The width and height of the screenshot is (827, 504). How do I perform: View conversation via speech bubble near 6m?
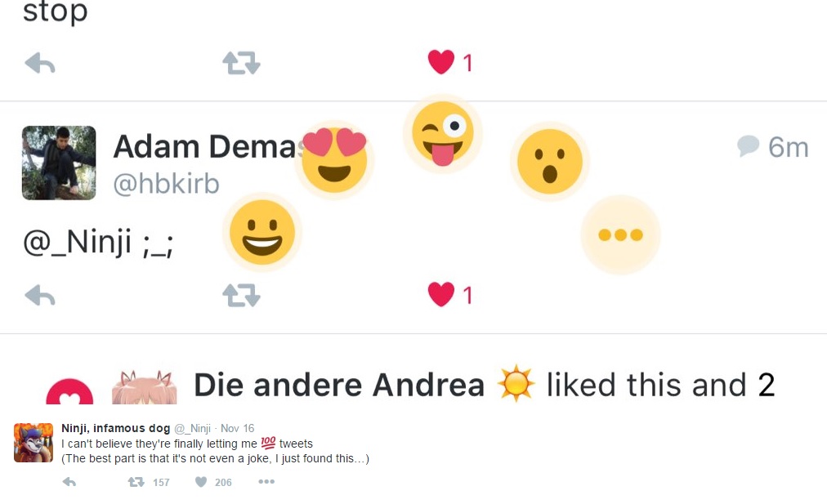click(748, 146)
